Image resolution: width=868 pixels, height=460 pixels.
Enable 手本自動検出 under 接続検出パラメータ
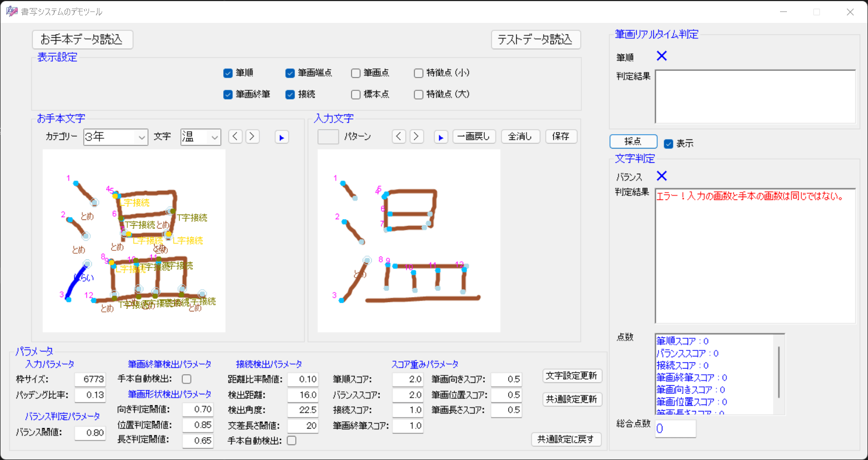tap(292, 441)
